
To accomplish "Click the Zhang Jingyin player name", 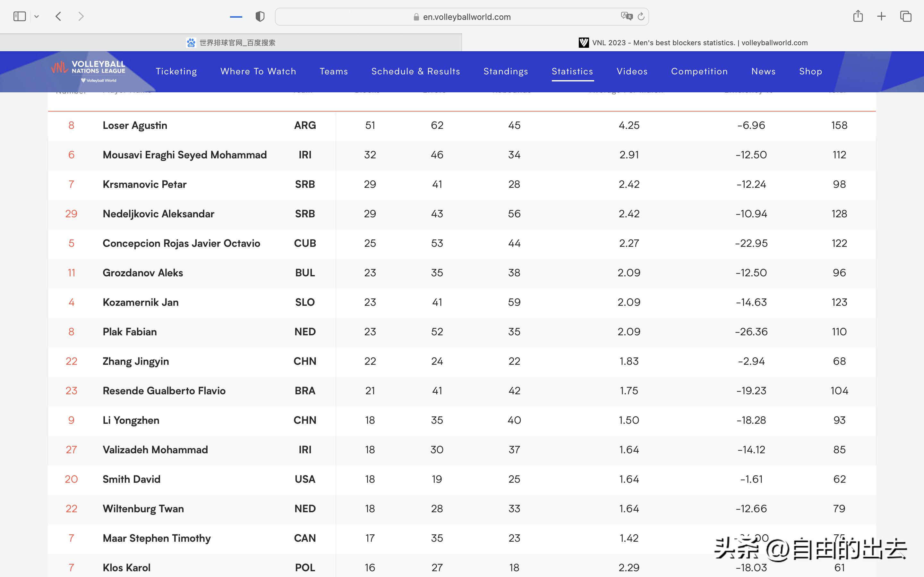I will pyautogui.click(x=135, y=361).
